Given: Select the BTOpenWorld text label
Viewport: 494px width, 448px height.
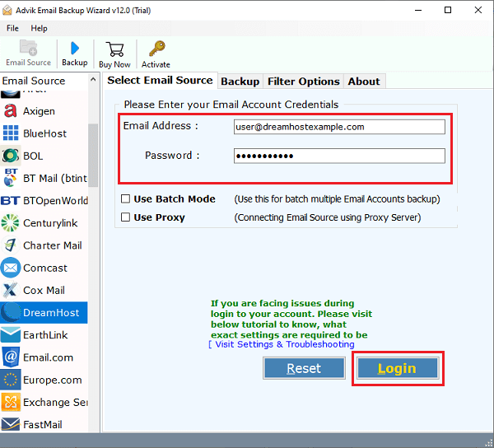Looking at the screenshot, I should (x=55, y=200).
